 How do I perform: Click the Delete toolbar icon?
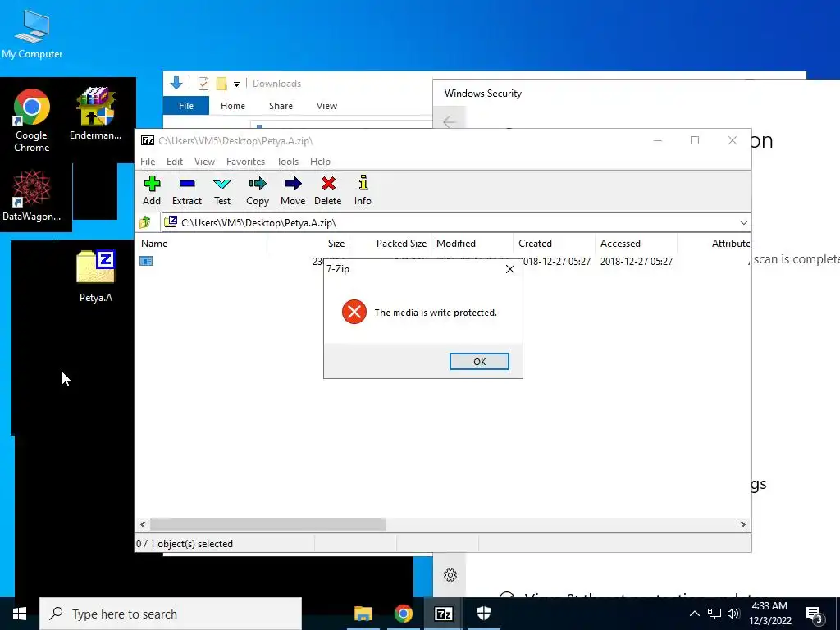(x=328, y=190)
